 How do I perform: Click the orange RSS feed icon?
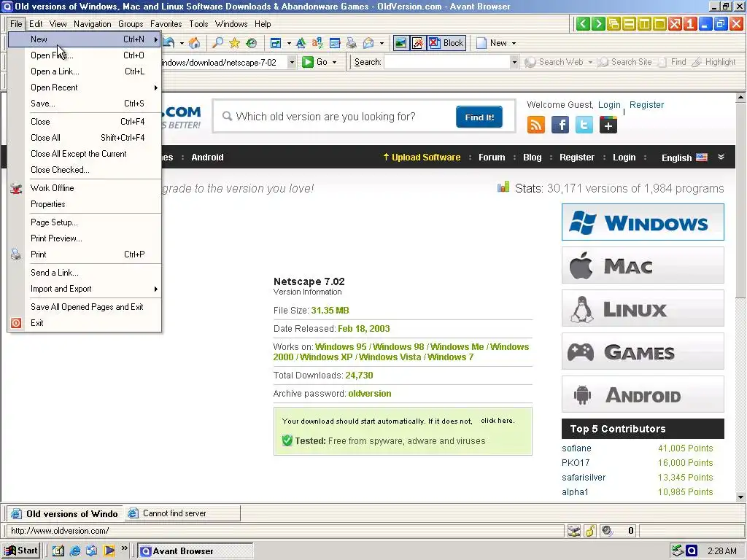(x=536, y=125)
